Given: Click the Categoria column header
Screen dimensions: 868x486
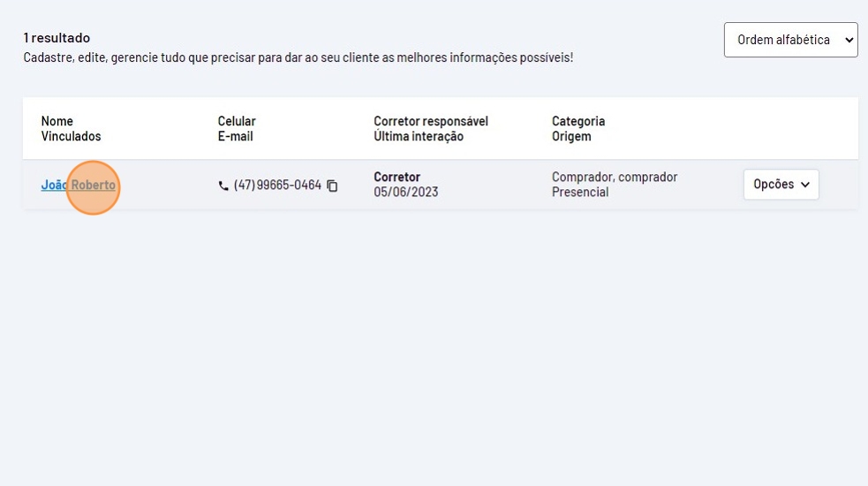Looking at the screenshot, I should 578,121.
